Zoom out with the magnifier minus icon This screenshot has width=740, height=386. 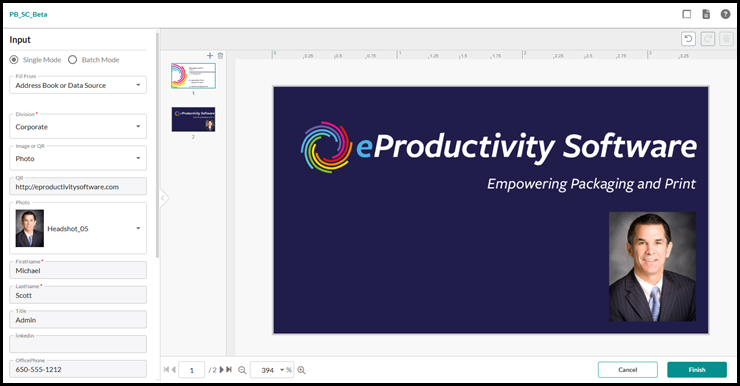(242, 370)
